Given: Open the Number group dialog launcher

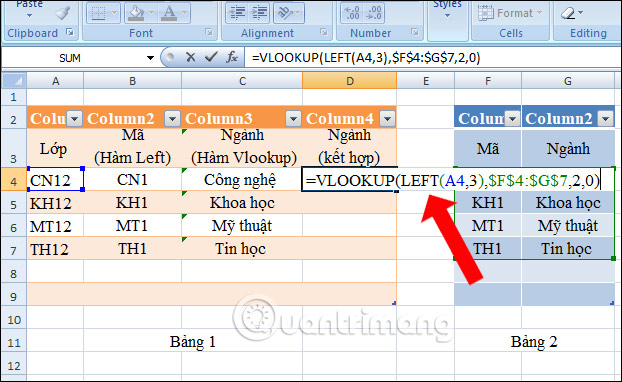Looking at the screenshot, I should (415, 32).
